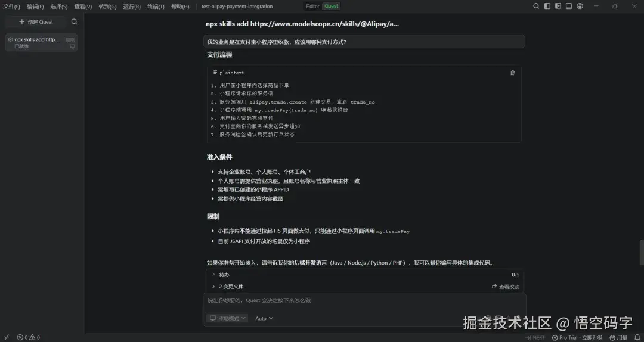Image resolution: width=644 pixels, height=342 pixels.
Task: Focus the Quest prompt input field
Action: pyautogui.click(x=364, y=300)
